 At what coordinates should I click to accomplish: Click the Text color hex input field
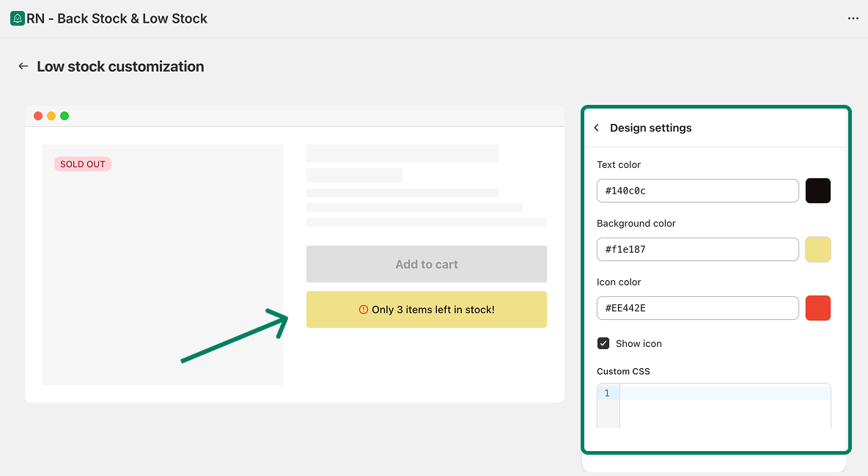tap(697, 191)
